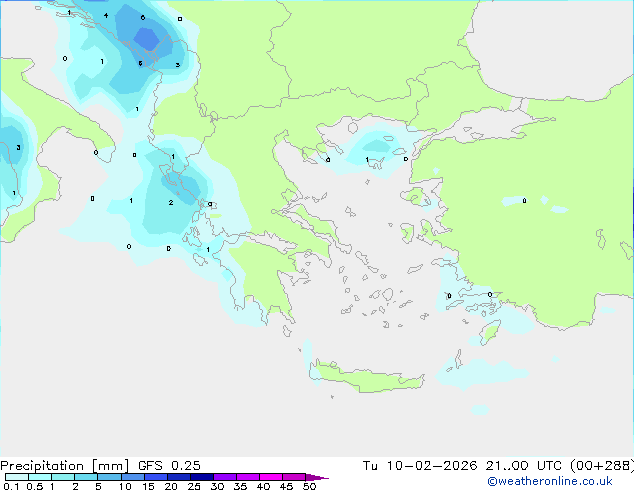634x490 pixels.
Task: Open the ©weatheronline.co.uk link
Action: pos(549,481)
